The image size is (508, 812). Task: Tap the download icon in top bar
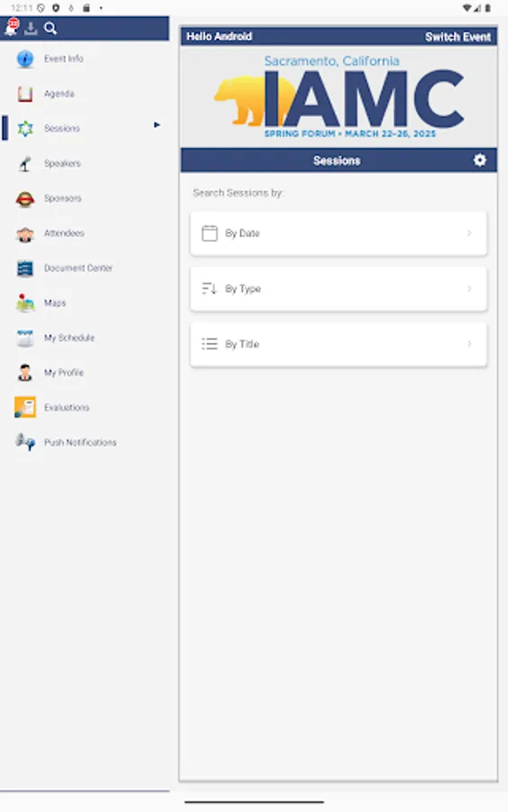click(31, 28)
